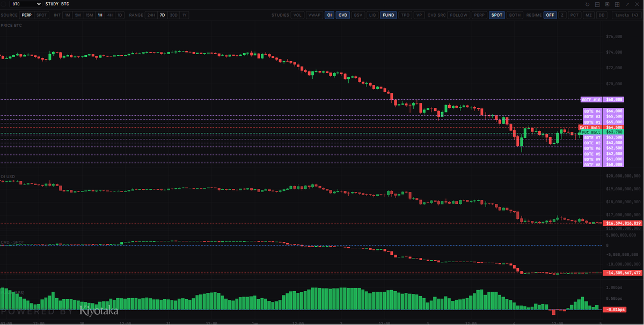This screenshot has width=644, height=325.
Task: Click the PRICE BTC pane label
Action: click(x=12, y=25)
